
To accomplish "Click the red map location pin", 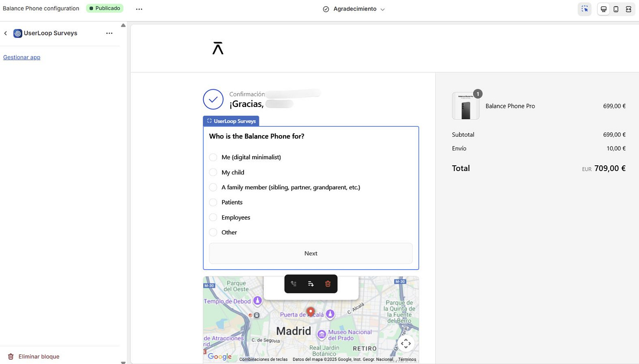I will 311,313.
